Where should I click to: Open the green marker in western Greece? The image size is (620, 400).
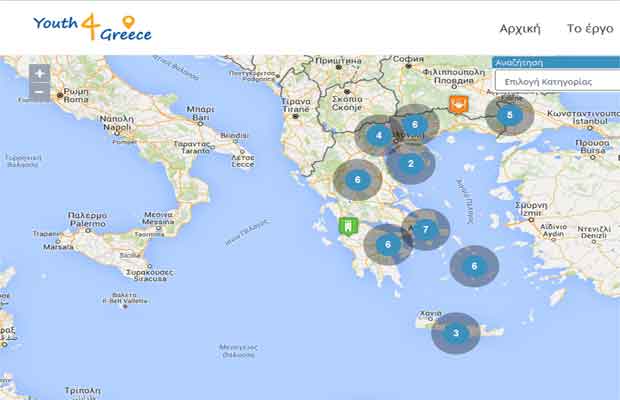point(348,227)
